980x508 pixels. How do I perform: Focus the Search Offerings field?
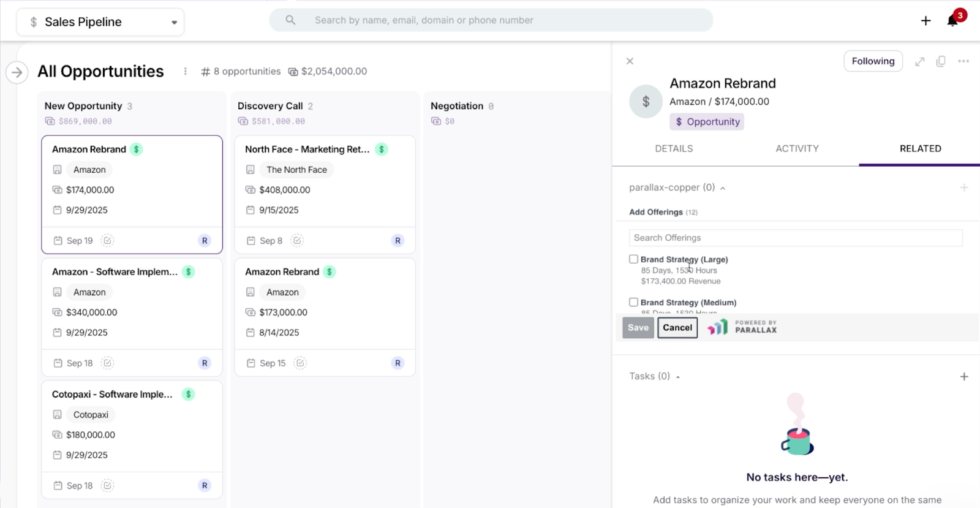(796, 238)
